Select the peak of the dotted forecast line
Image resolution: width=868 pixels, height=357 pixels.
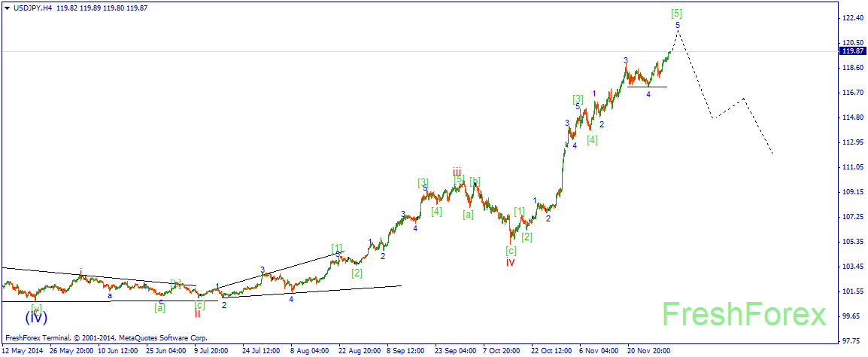(x=678, y=38)
